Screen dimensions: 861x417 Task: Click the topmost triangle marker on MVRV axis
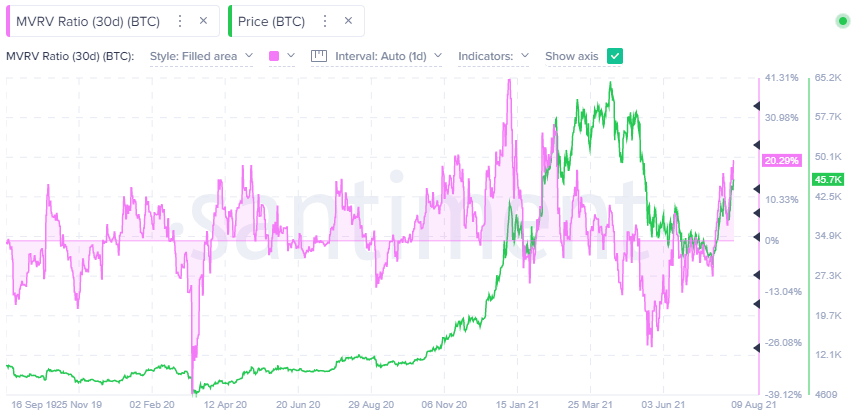757,106
